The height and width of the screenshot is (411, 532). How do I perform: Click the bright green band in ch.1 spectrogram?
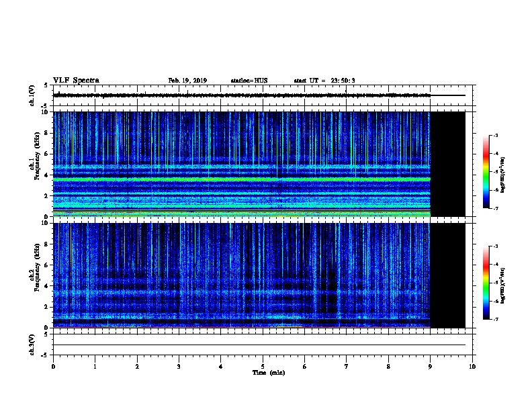pyautogui.click(x=242, y=179)
